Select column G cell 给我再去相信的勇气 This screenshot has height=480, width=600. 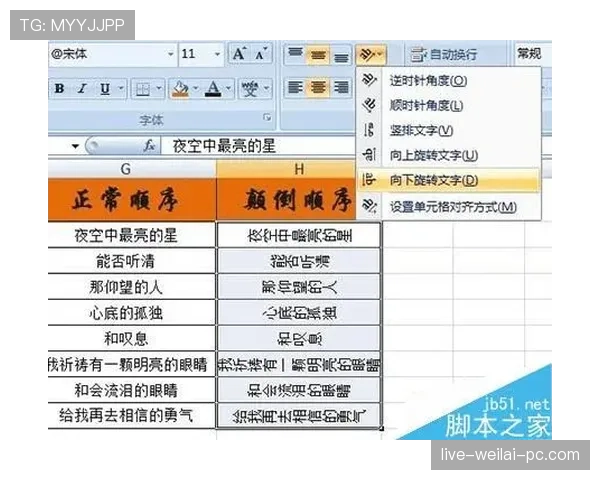tap(132, 416)
